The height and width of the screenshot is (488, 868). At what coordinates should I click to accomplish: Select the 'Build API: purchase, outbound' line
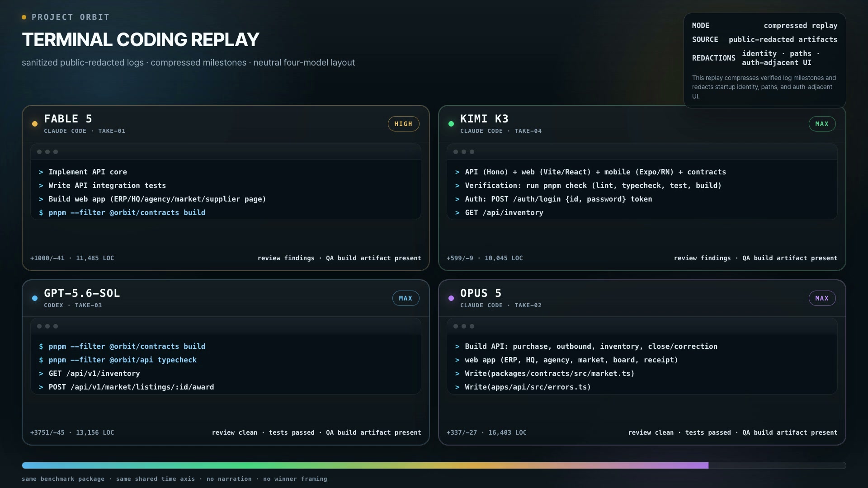(x=586, y=347)
